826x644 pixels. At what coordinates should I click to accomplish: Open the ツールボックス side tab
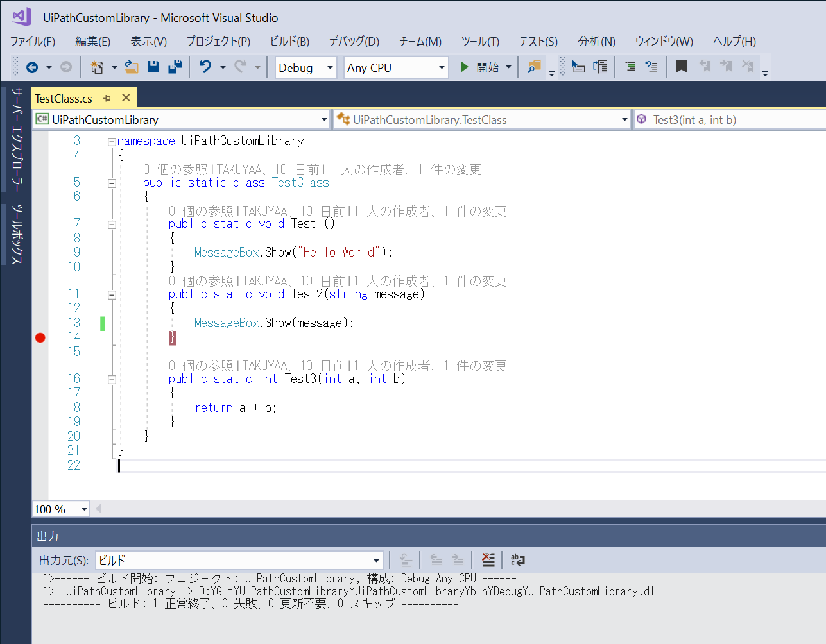tap(17, 234)
